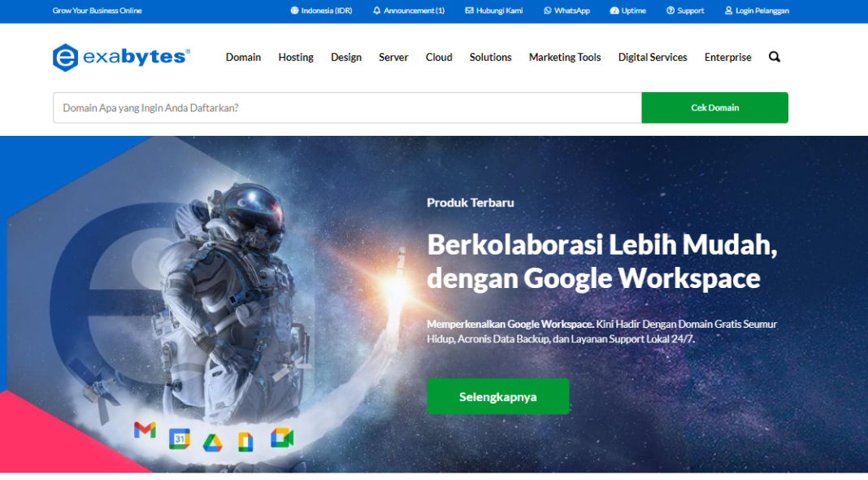Click the Gmail icon in the banner

coord(145,432)
